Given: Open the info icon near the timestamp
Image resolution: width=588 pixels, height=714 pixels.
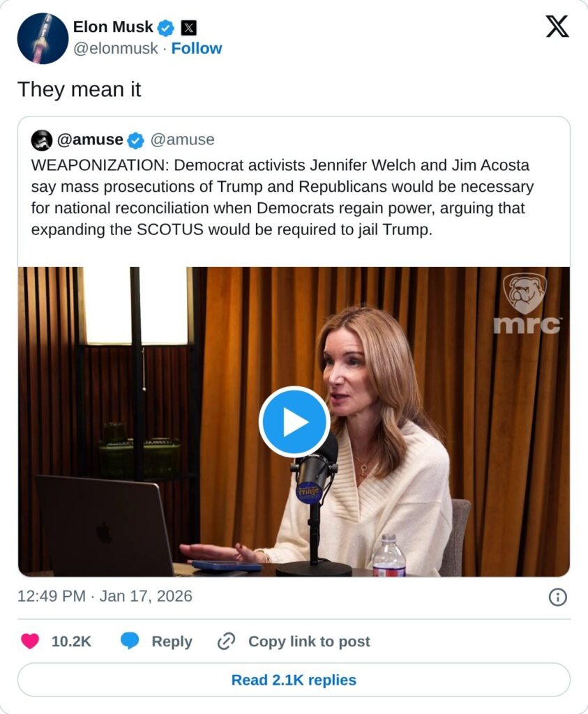Looking at the screenshot, I should click(x=558, y=597).
